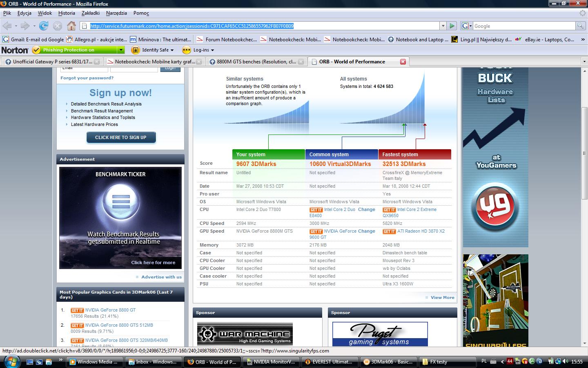
Task: Open the Narzędzia menu
Action: pyautogui.click(x=116, y=13)
